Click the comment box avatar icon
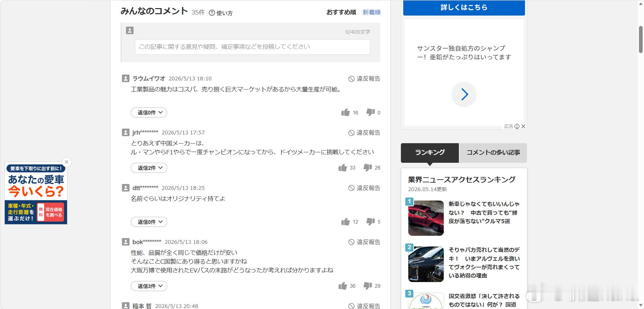Image resolution: width=644 pixels, height=309 pixels. click(130, 30)
